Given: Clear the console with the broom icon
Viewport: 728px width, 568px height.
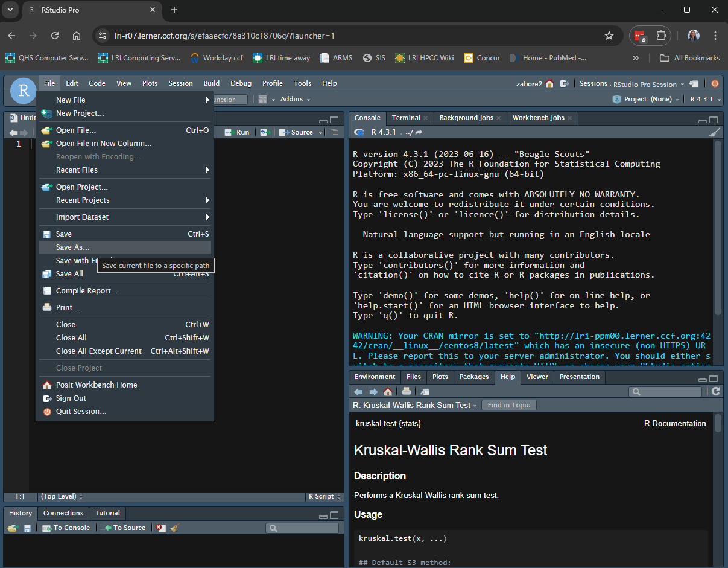Looking at the screenshot, I should (x=715, y=132).
